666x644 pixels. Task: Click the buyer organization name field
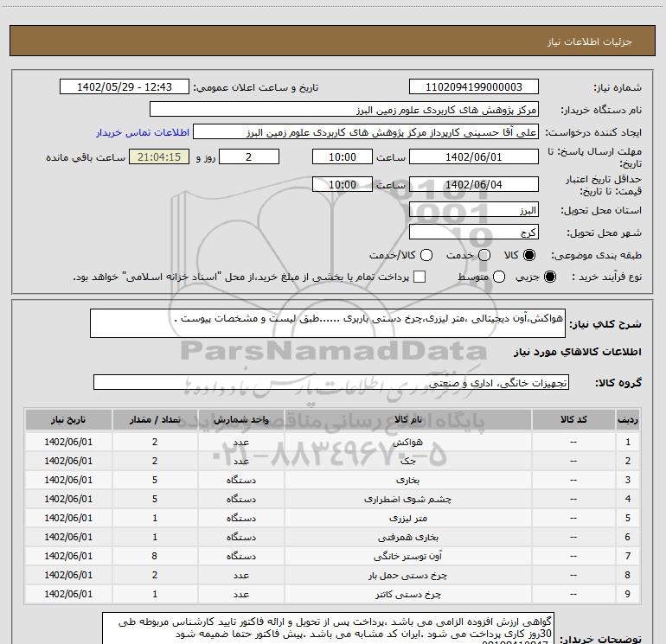[344, 110]
